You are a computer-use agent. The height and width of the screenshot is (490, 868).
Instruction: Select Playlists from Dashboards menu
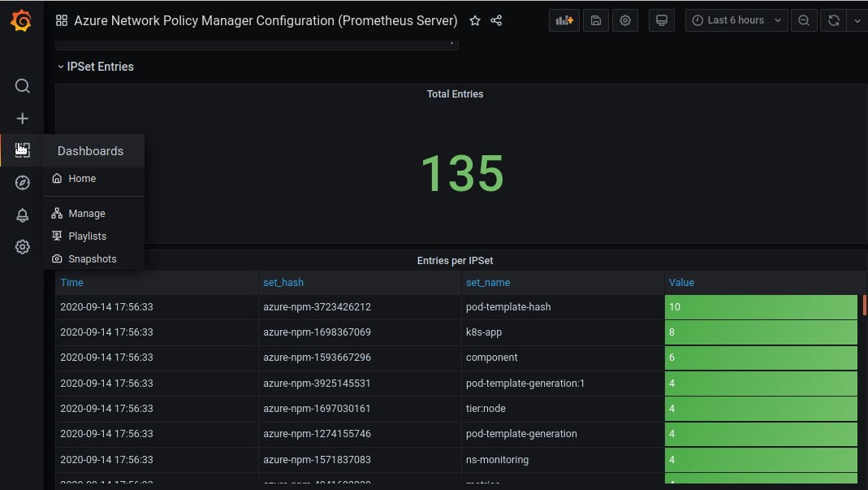point(87,236)
